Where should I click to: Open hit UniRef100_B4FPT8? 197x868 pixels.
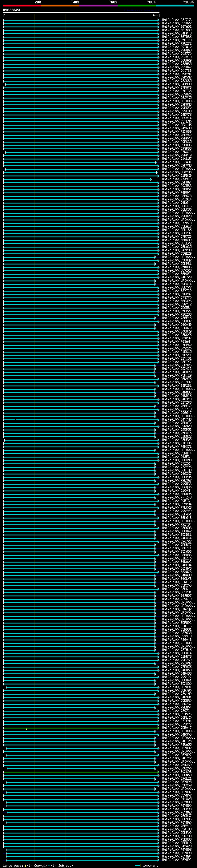click(x=177, y=33)
